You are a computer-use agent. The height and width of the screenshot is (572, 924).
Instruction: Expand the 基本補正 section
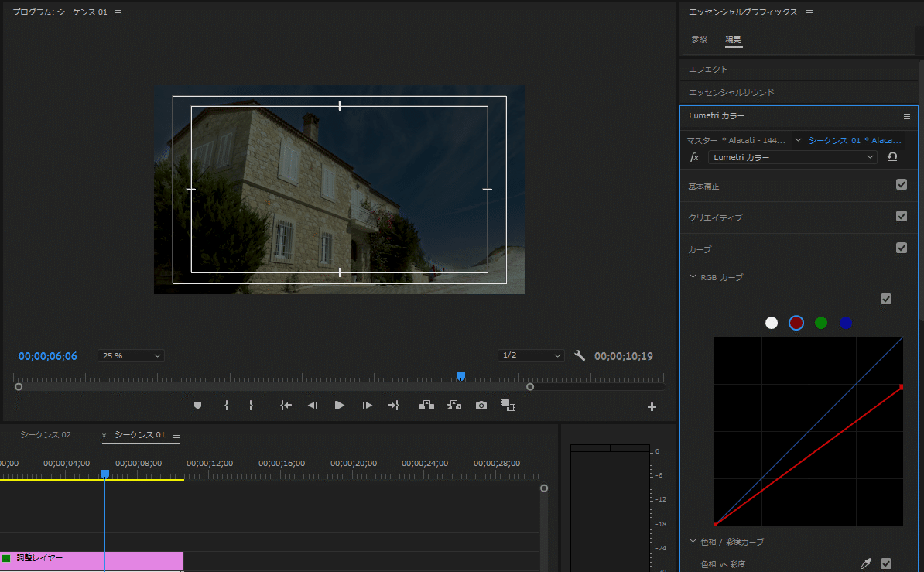click(703, 187)
